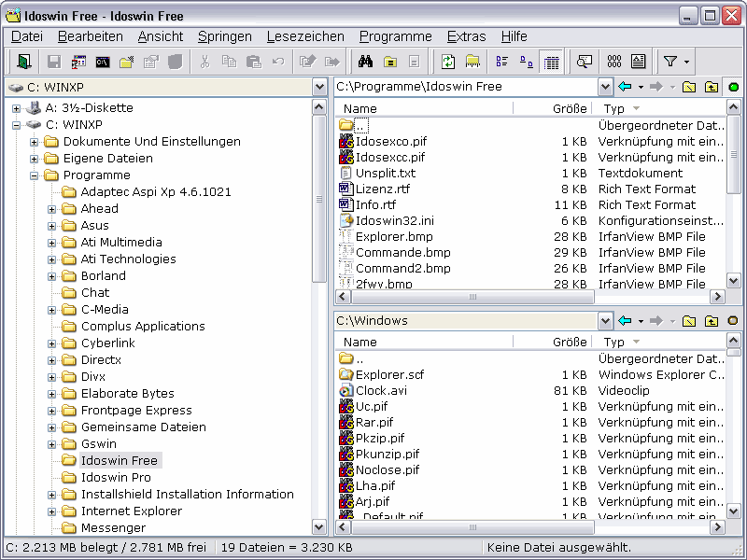Click the filter funnel icon
The image size is (747, 560).
point(670,62)
